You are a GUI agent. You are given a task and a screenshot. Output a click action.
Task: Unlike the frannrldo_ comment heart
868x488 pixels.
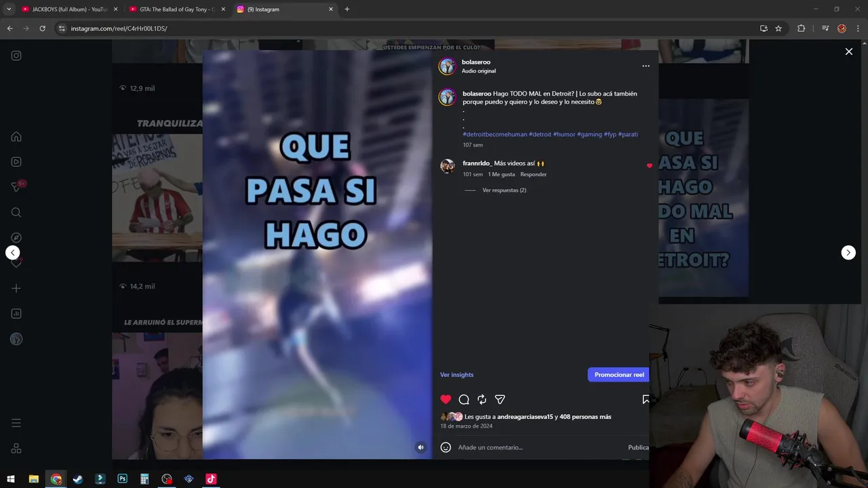coord(649,165)
